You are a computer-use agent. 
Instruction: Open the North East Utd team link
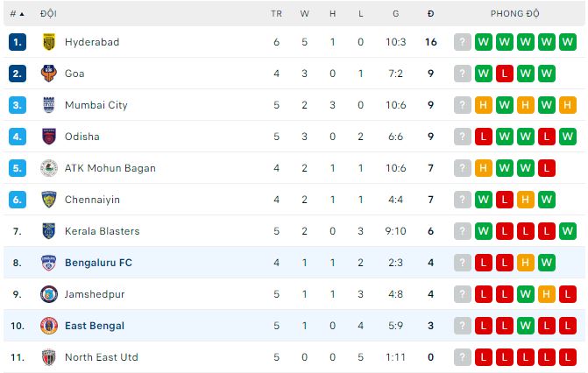coord(101,357)
